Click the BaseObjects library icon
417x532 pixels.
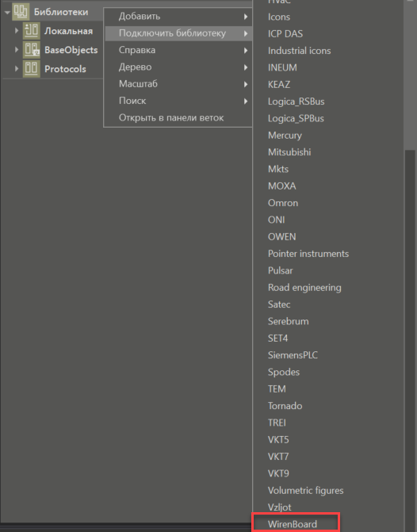pos(32,49)
